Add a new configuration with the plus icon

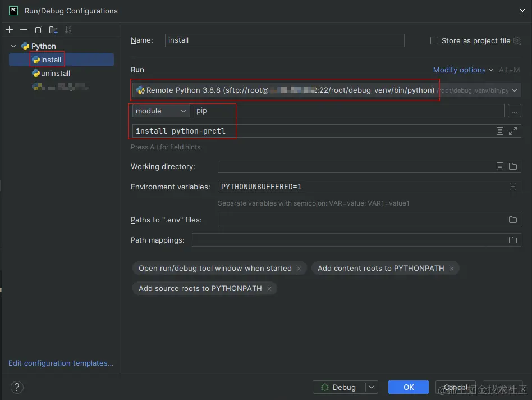(9, 30)
